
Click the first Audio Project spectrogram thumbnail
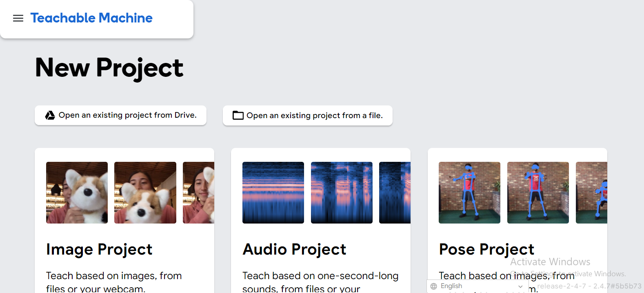point(273,192)
